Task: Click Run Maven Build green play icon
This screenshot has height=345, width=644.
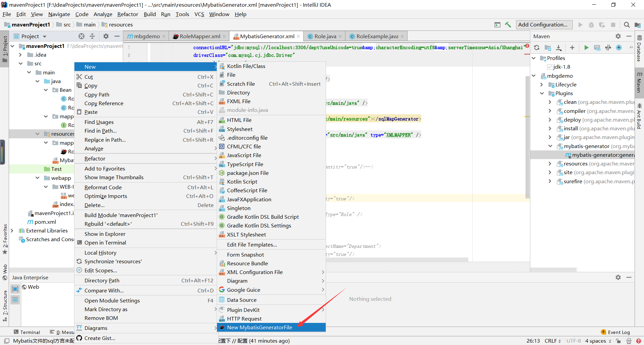Action: tap(586, 48)
